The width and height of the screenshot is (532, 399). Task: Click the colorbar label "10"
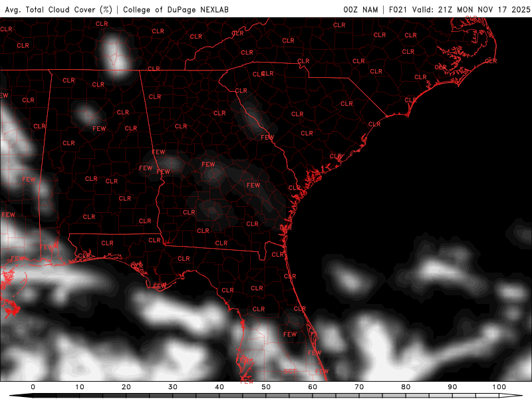(x=80, y=387)
